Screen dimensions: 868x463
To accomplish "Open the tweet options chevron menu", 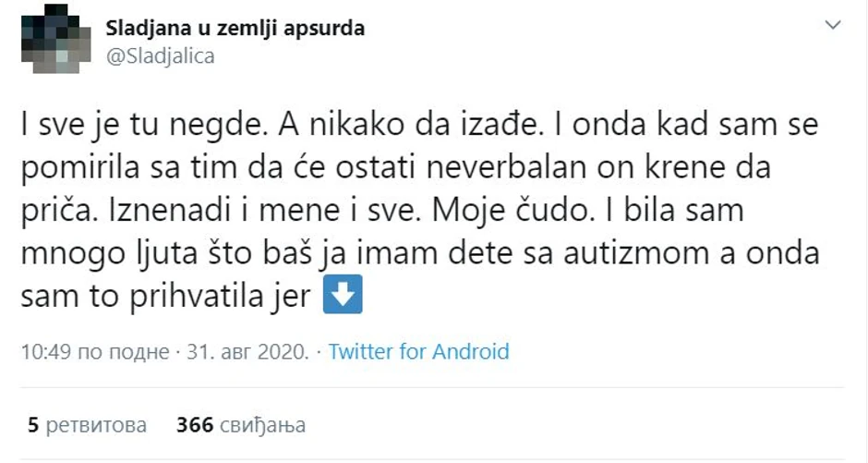I will point(834,25).
